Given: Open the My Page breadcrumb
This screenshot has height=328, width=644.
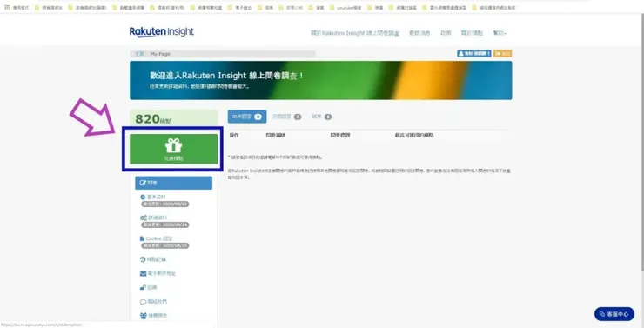Looking at the screenshot, I should [x=160, y=54].
